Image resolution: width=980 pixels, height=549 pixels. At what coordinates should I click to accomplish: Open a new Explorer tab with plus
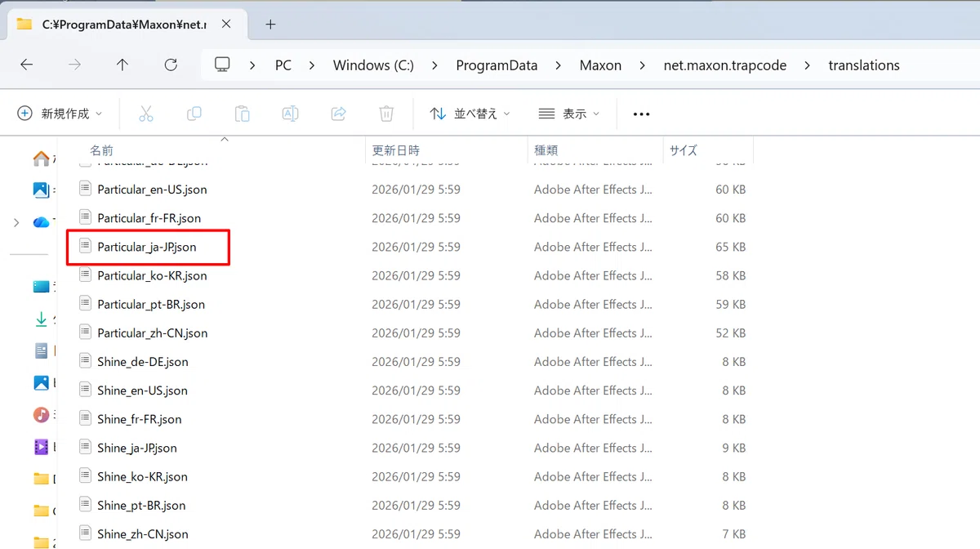(271, 25)
